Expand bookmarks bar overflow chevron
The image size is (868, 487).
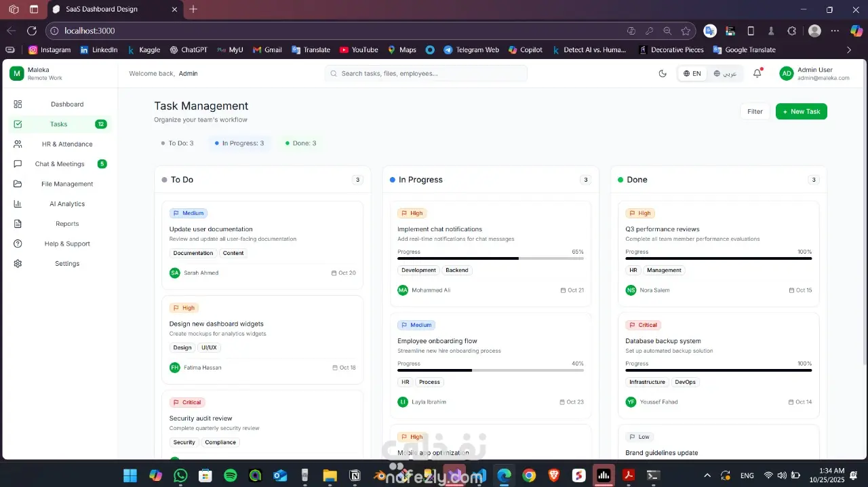[x=849, y=50]
